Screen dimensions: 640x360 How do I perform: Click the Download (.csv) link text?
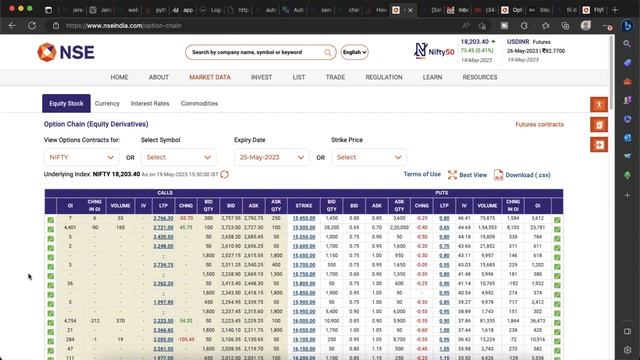click(x=528, y=175)
